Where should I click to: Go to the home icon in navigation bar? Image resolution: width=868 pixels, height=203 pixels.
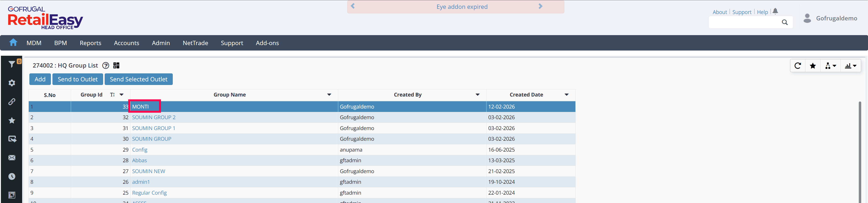pyautogui.click(x=13, y=43)
